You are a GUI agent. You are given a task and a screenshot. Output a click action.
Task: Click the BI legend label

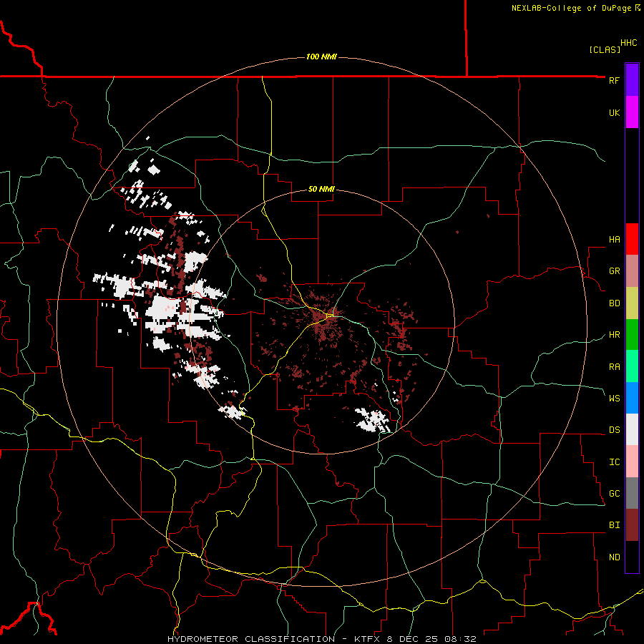614,525
